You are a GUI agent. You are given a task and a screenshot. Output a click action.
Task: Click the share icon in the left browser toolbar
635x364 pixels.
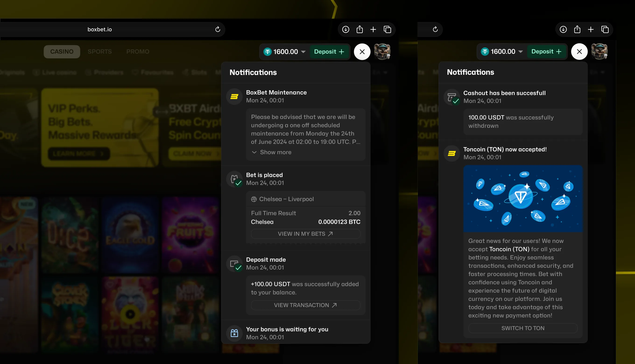[360, 29]
